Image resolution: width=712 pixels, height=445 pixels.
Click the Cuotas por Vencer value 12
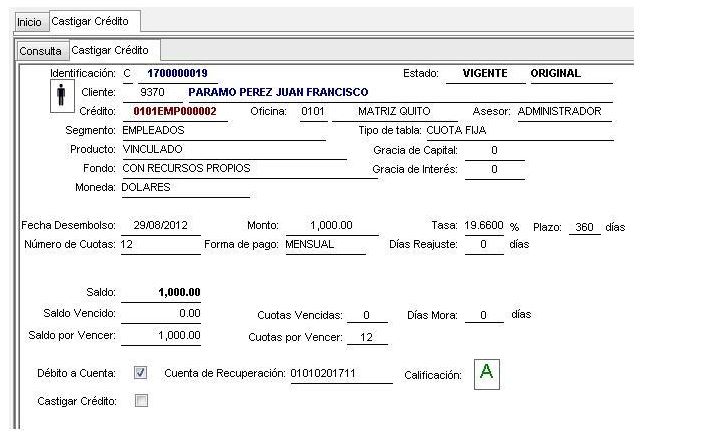tap(367, 337)
